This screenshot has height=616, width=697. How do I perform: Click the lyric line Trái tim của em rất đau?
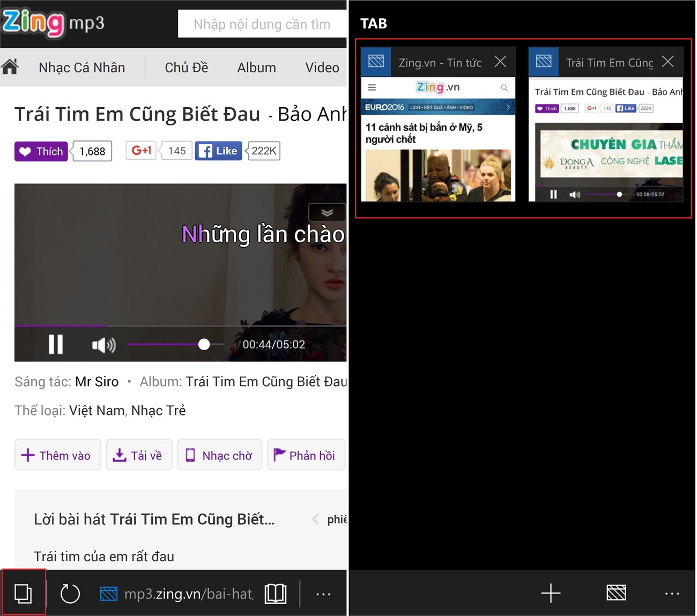point(104,556)
